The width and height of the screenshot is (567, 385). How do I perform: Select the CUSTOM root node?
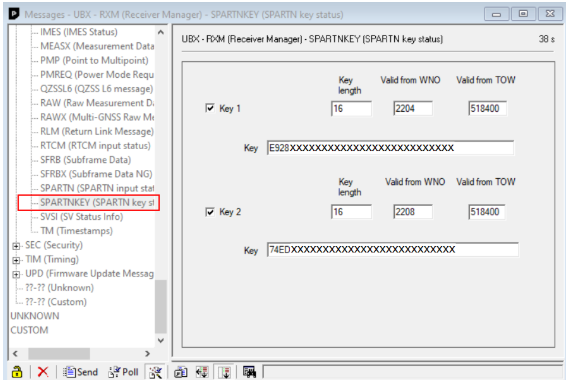coord(29,330)
